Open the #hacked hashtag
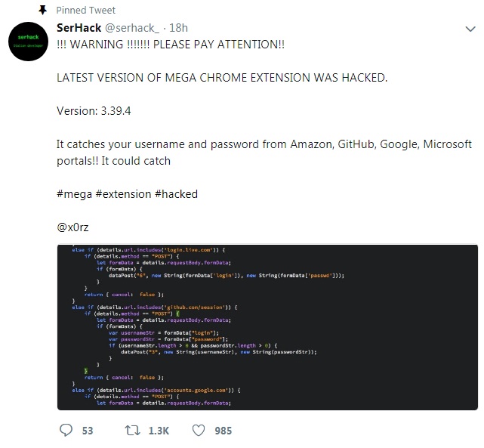This screenshot has width=484, height=448. 176,194
